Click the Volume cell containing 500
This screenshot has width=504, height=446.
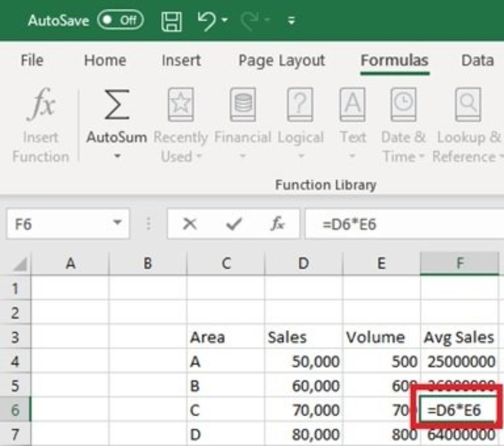click(x=381, y=361)
